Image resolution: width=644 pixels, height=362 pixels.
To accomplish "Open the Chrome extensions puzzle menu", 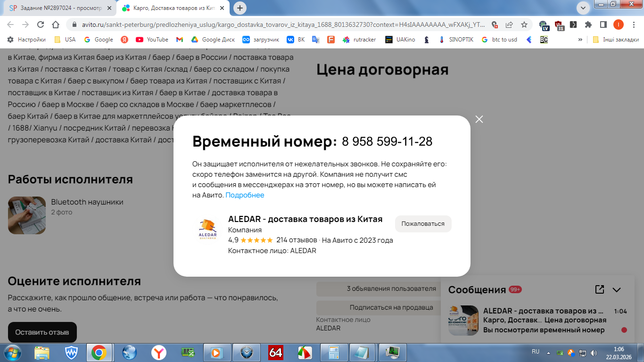I will coord(588,25).
